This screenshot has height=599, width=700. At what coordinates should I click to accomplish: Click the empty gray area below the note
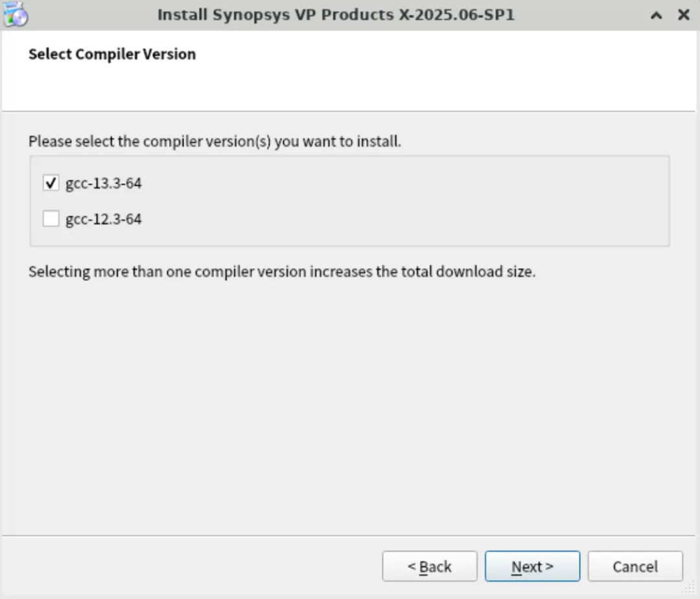point(348,402)
